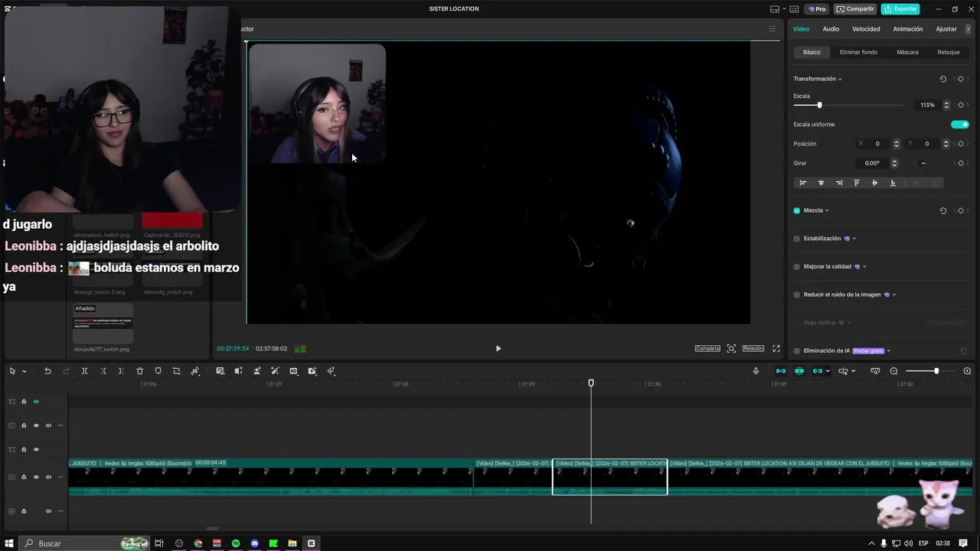
Task: Click the Girar degrees input field
Action: click(873, 163)
